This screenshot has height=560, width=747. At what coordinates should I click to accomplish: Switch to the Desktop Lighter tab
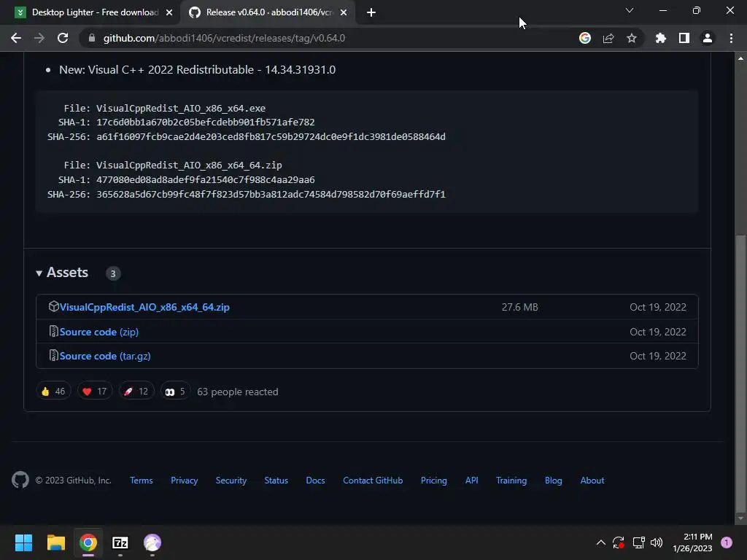(x=95, y=12)
